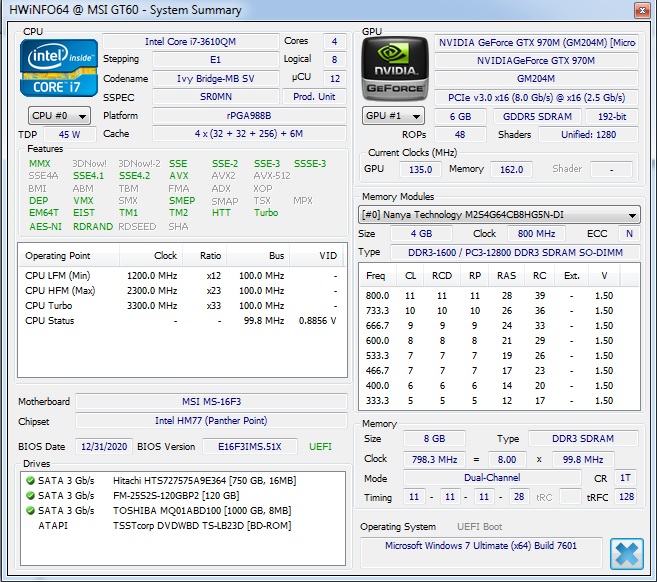The width and height of the screenshot is (657, 582).
Task: Click the GM204M GPU codename field
Action: coord(536,79)
